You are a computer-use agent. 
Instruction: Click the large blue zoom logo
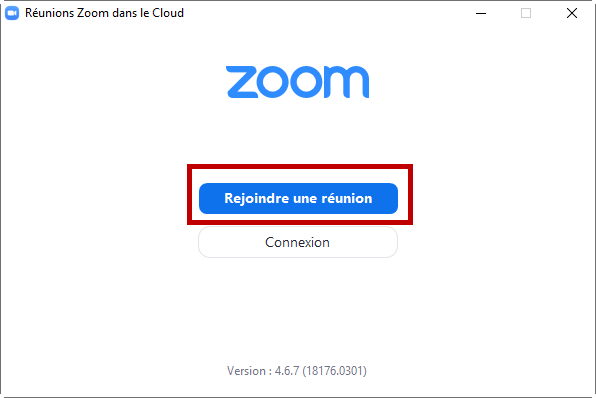tap(298, 82)
